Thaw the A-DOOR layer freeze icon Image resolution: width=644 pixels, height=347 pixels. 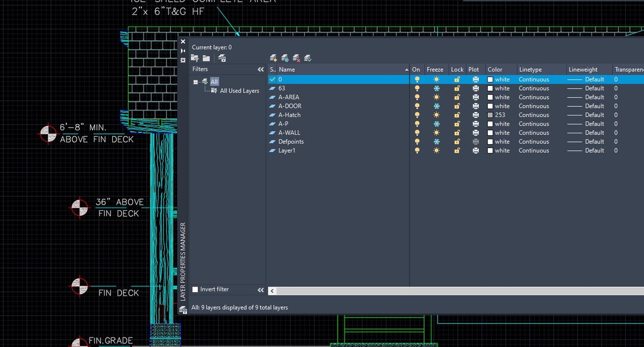[x=436, y=106]
